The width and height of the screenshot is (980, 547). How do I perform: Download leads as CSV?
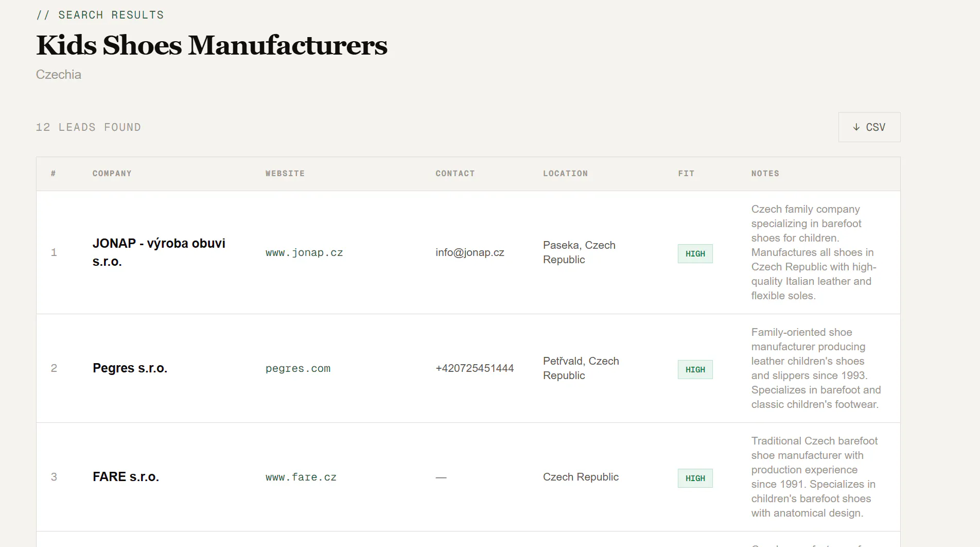pyautogui.click(x=869, y=127)
